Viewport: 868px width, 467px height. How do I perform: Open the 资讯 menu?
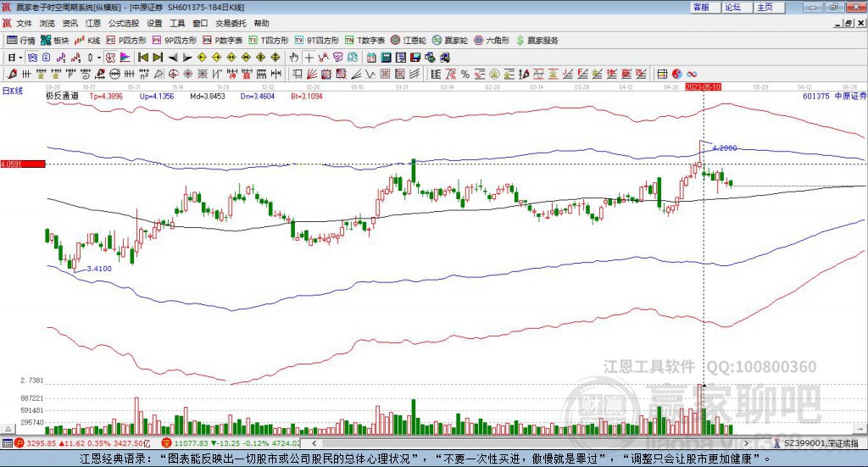[70, 23]
